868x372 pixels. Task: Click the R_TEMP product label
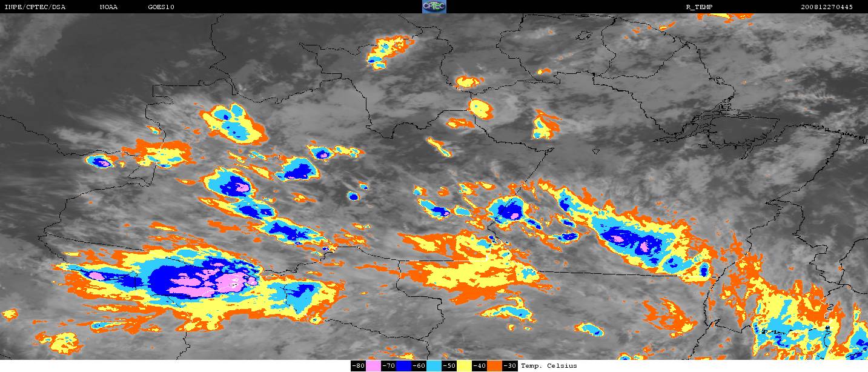pos(699,7)
